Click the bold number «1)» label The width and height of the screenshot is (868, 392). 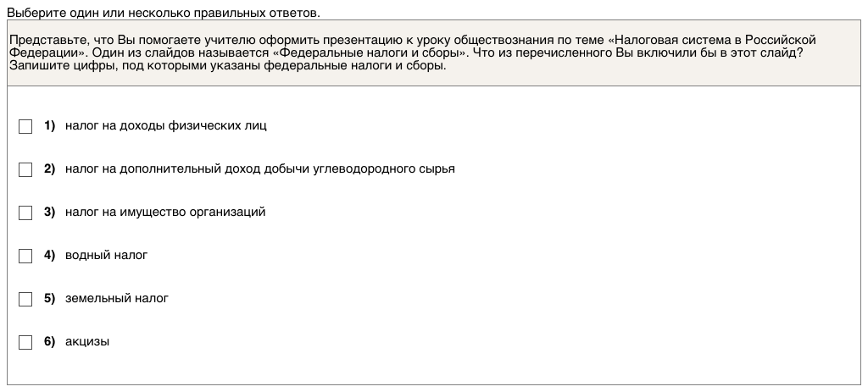tap(49, 126)
